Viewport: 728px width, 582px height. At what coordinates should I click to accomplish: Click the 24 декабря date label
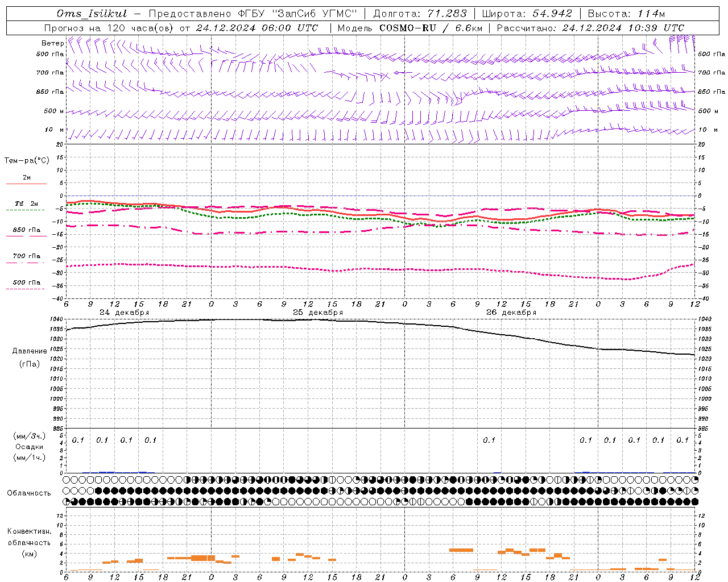pos(125,313)
